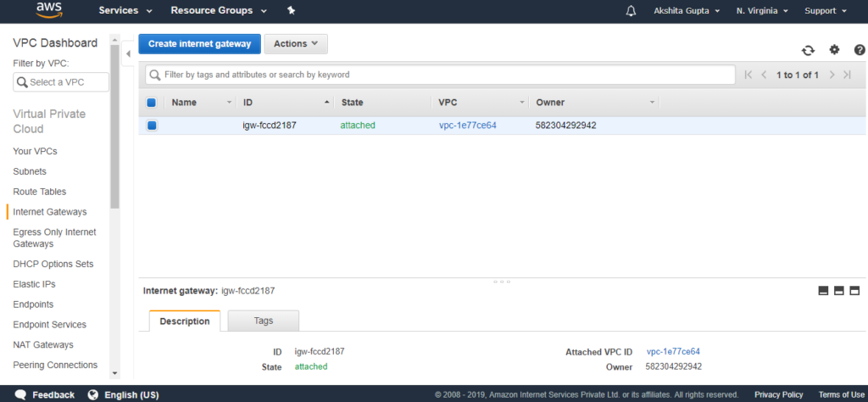Focus the Select a VPC filter field
The width and height of the screenshot is (868, 402).
coord(61,82)
